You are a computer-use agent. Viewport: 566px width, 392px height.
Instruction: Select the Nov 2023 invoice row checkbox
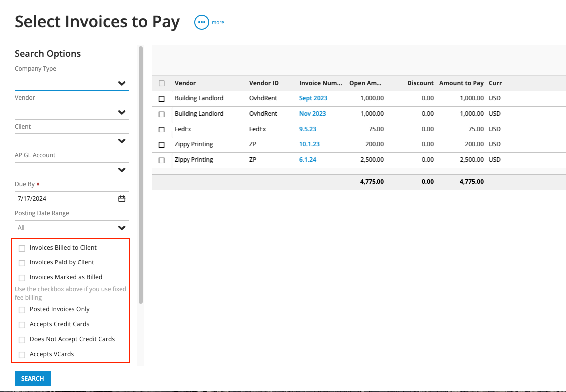(162, 114)
